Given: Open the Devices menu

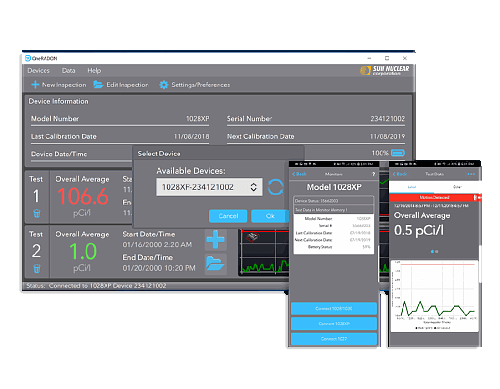Looking at the screenshot, I should click(x=38, y=71).
